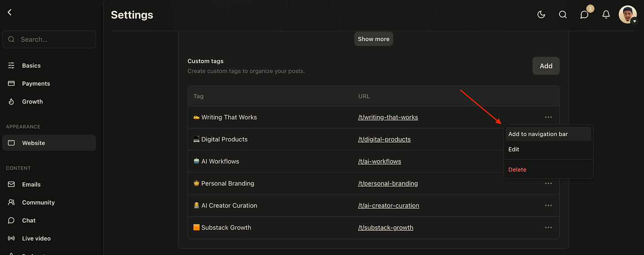
Task: Click the Basics sliders icon
Action: [11, 65]
